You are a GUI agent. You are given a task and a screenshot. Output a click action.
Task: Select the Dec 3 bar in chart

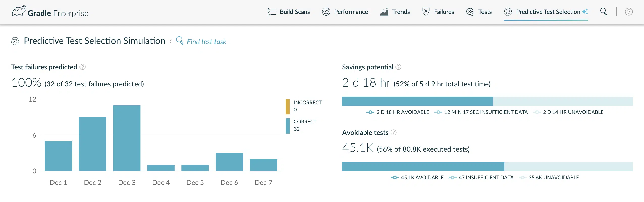pos(127,138)
